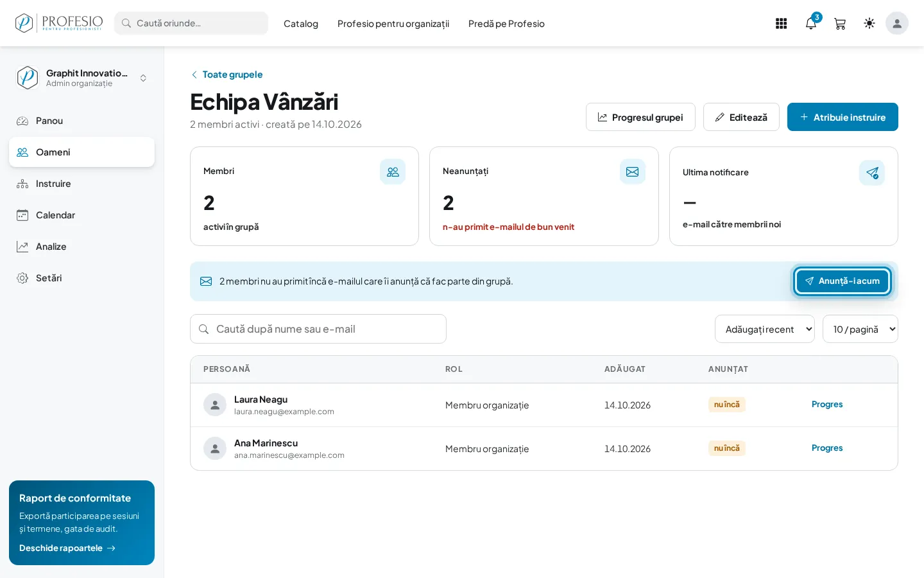Open the shopping cart icon
Screen dimensions: 924x578
tap(840, 23)
